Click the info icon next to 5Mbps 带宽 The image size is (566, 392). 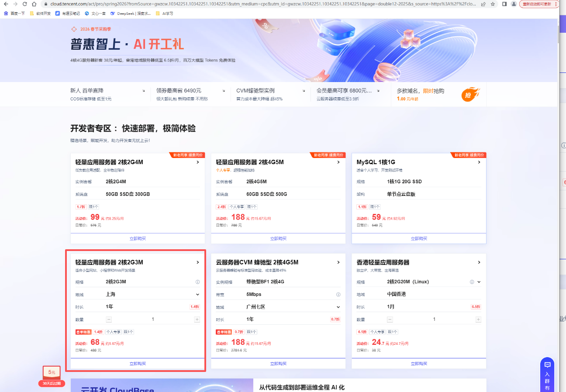(338, 294)
